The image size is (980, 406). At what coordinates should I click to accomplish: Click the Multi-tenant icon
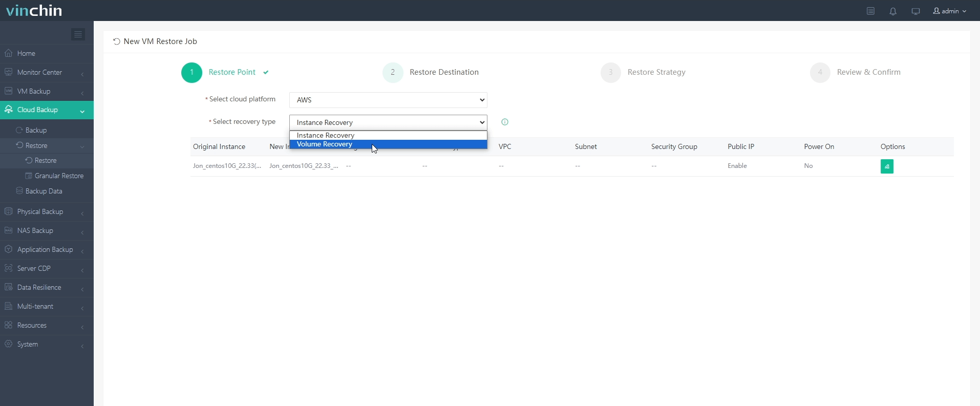(8, 306)
